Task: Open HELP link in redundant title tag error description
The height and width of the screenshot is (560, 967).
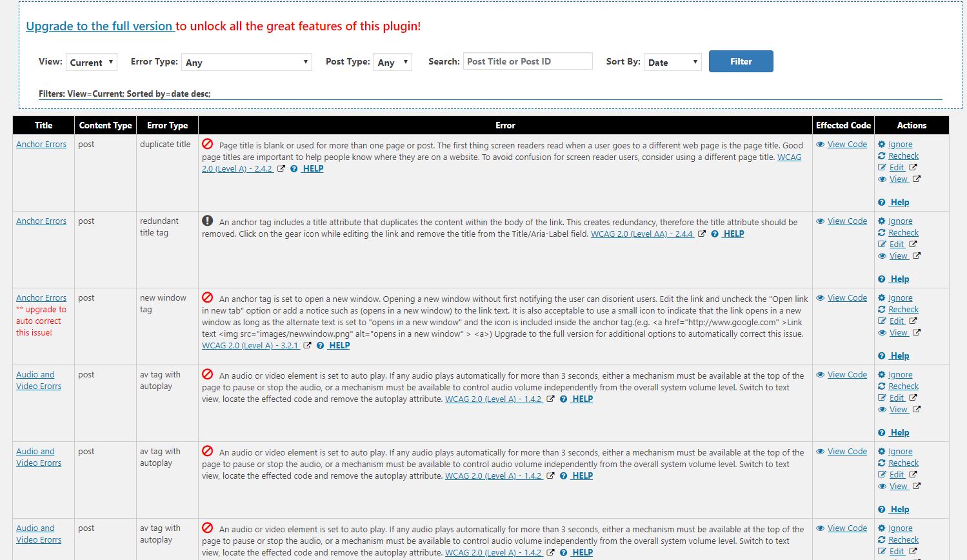Action: click(733, 234)
